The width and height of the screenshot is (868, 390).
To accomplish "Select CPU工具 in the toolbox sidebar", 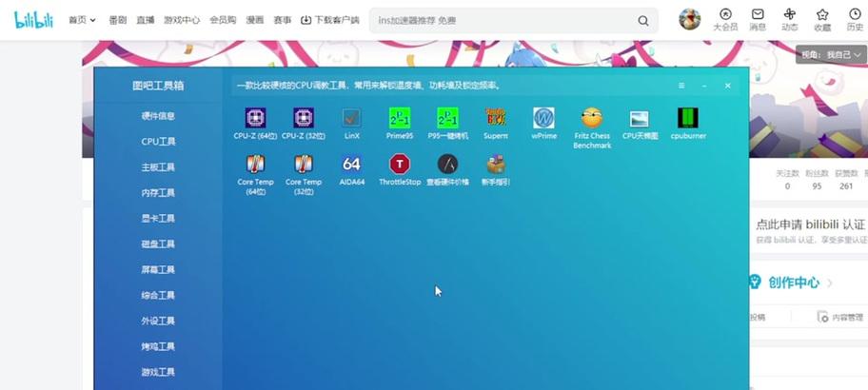I will click(x=158, y=141).
